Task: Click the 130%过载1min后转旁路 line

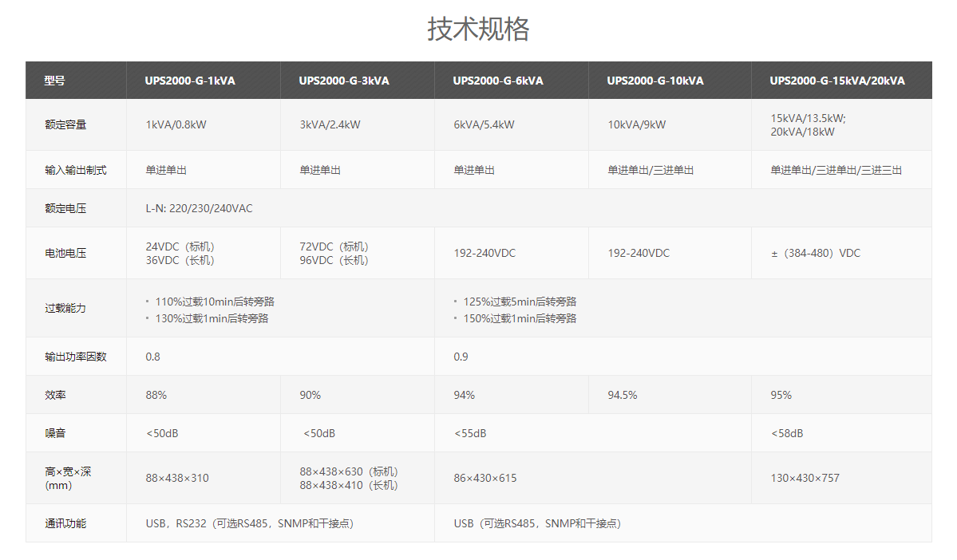Action: (212, 318)
